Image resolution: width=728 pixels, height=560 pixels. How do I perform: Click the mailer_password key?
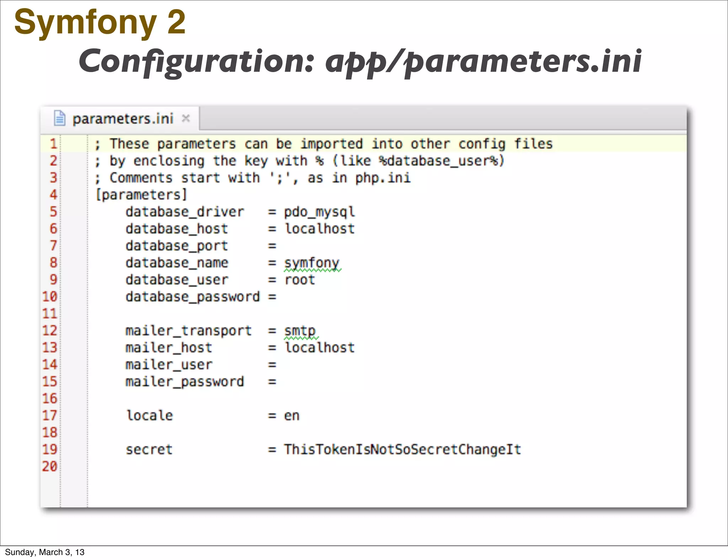(185, 382)
